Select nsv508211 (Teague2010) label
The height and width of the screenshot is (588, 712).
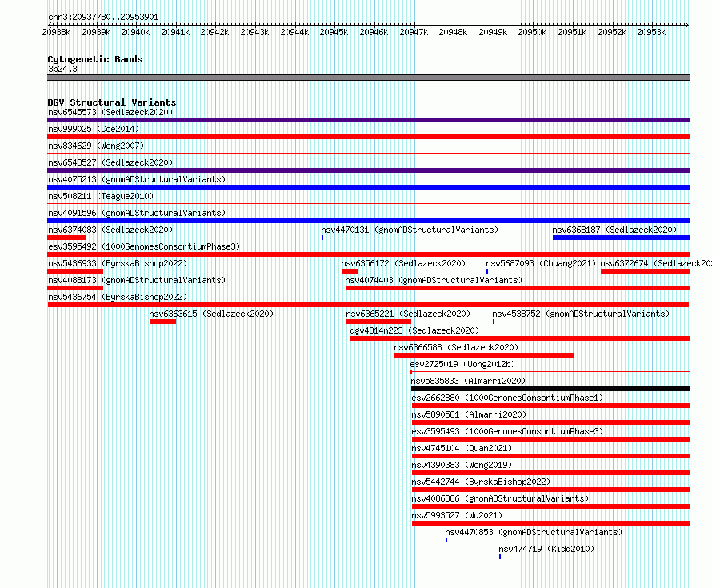101,196
